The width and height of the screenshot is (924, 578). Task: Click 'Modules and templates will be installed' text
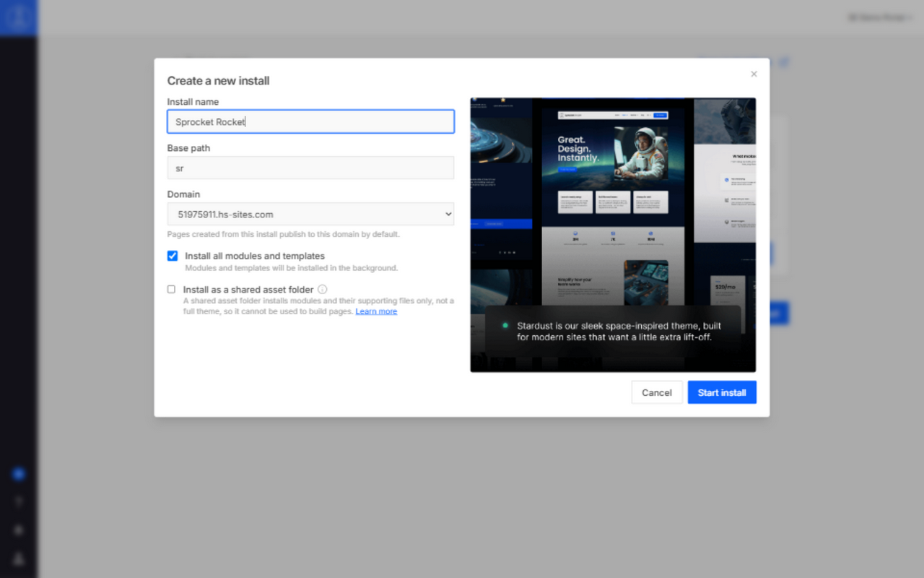click(x=292, y=268)
